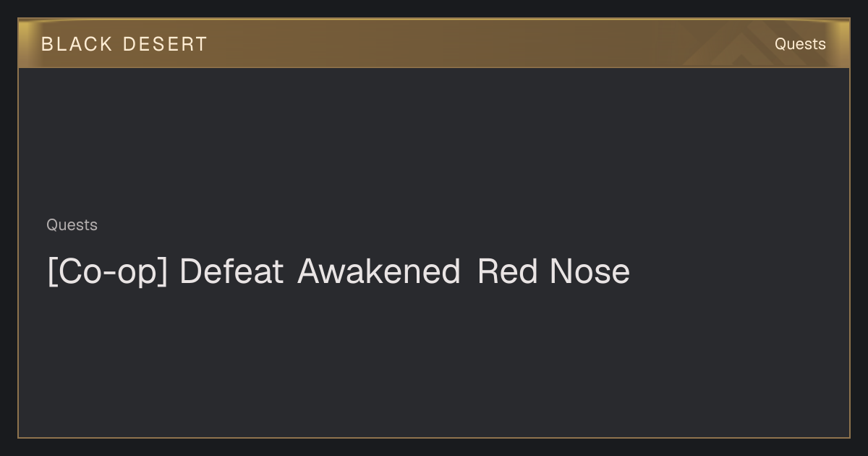Click the glowing right edge of gold header
This screenshot has width=868, height=456.
pos(842,43)
